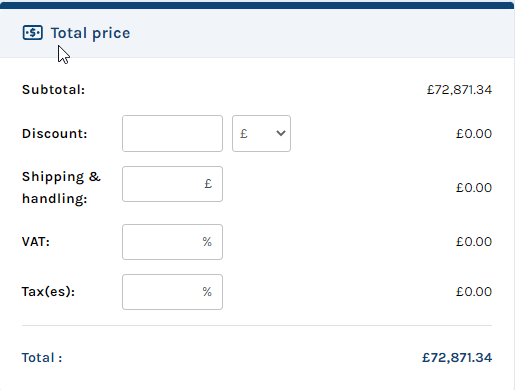Click the Discount label
This screenshot has height=390, width=515.
[x=55, y=134]
